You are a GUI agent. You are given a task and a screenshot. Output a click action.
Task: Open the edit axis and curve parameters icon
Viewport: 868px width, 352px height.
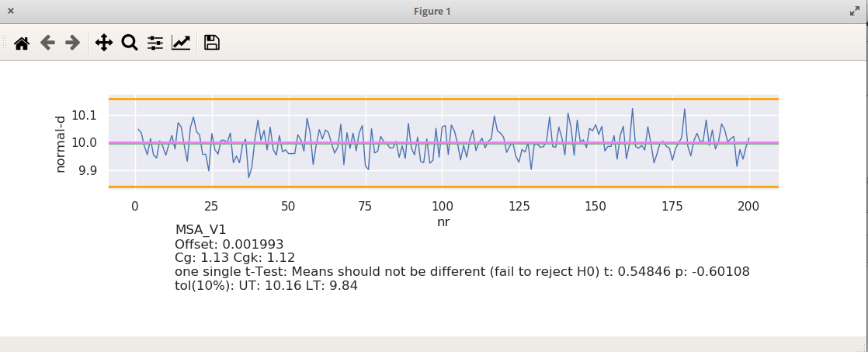[181, 43]
